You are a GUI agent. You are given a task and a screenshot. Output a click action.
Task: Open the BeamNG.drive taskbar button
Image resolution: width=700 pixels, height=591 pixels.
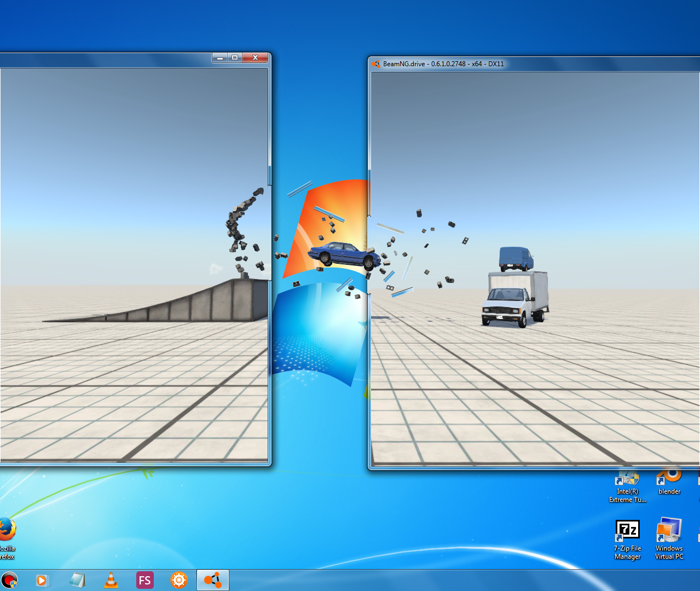click(213, 580)
